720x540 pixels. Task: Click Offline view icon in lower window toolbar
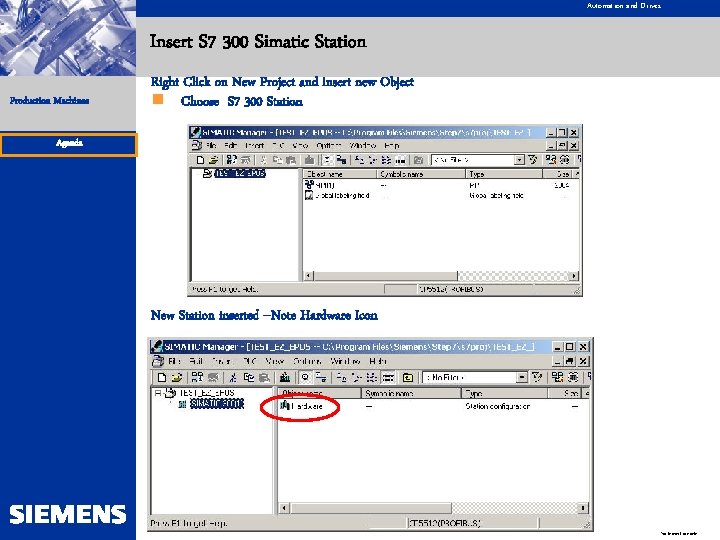tap(321, 377)
